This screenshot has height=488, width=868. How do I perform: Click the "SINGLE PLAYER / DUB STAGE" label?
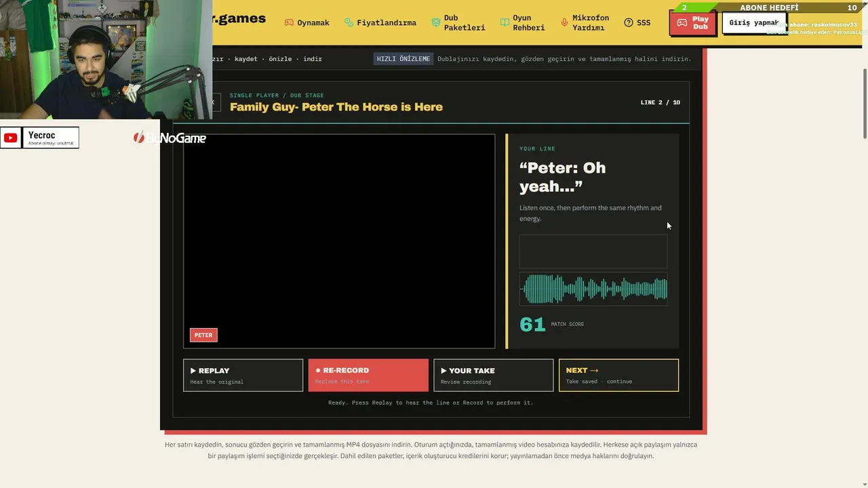pyautogui.click(x=277, y=96)
